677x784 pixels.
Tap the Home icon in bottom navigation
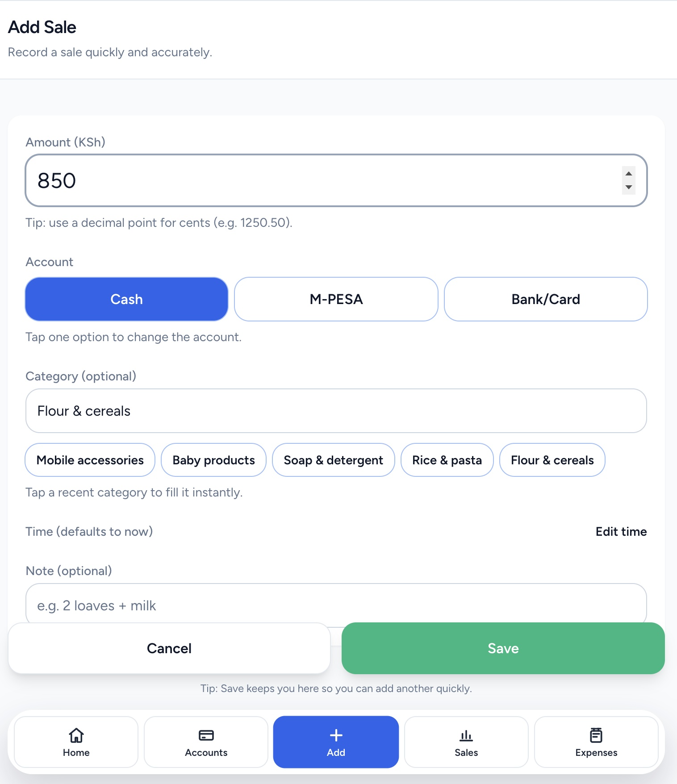pyautogui.click(x=76, y=741)
